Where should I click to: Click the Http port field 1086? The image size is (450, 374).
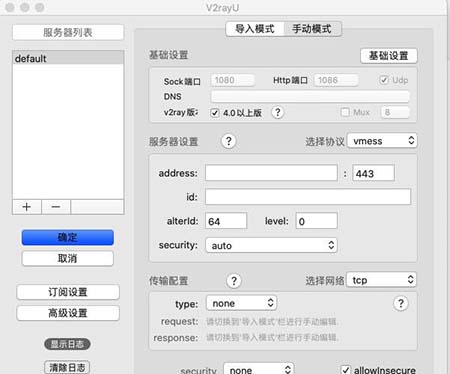tap(336, 80)
